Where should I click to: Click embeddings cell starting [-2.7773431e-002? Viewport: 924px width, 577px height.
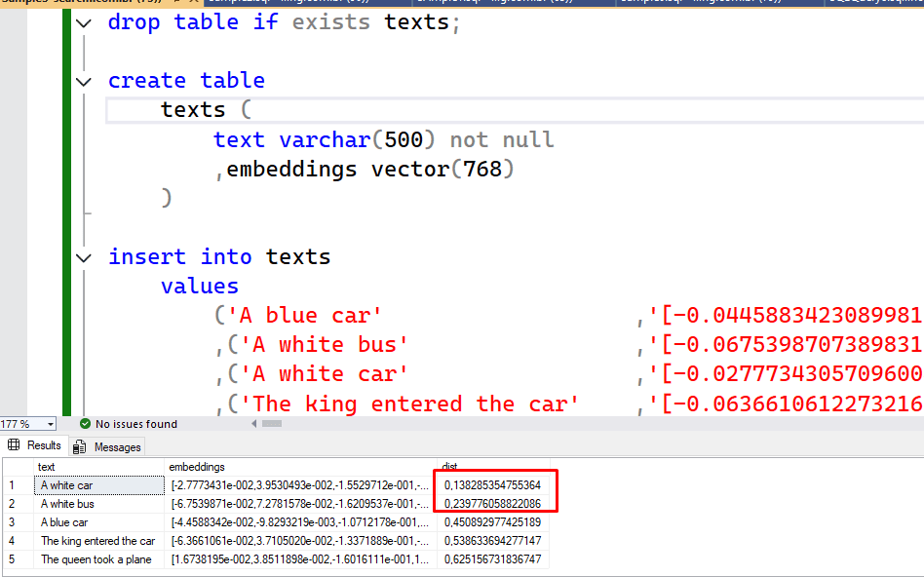[x=300, y=485]
